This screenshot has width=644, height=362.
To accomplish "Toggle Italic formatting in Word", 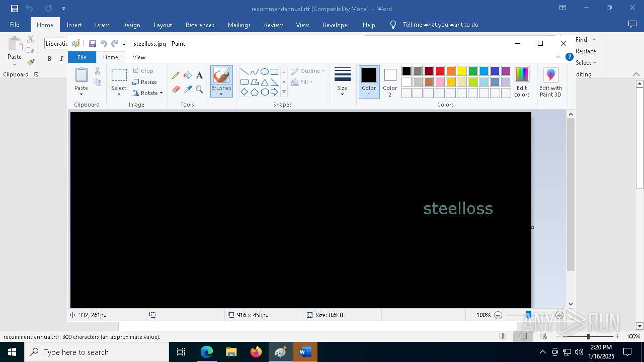I will pyautogui.click(x=61, y=58).
